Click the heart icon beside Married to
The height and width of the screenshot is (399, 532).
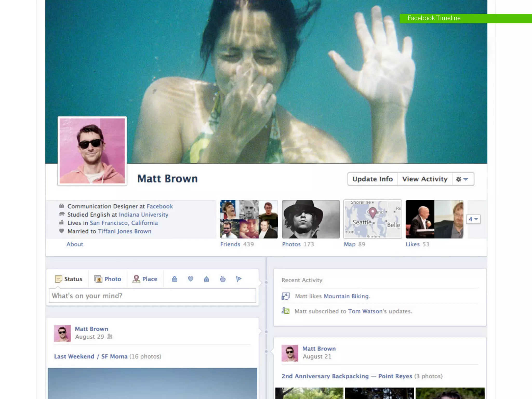point(62,231)
